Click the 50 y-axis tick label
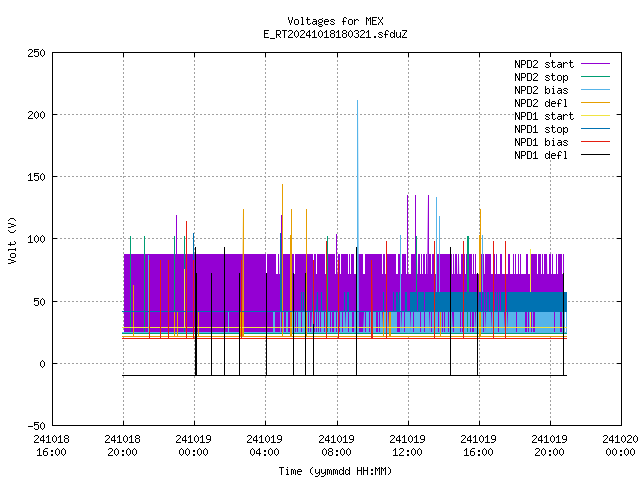Screen dimensions: 640x480 (x=39, y=302)
